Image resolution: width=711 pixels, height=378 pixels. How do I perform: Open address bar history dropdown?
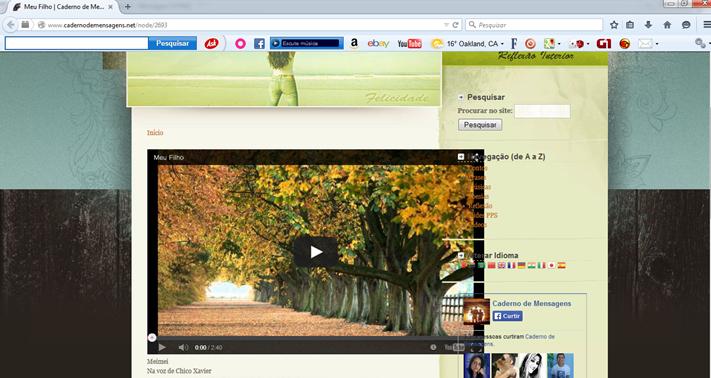(x=447, y=25)
